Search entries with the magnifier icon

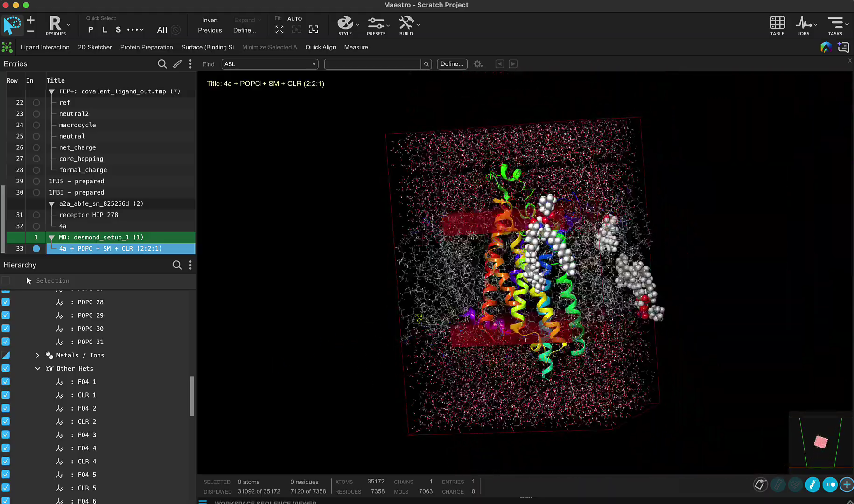click(162, 64)
